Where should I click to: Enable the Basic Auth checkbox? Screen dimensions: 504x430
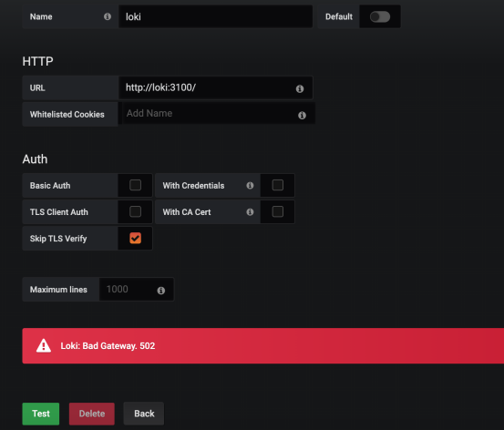[x=135, y=185]
